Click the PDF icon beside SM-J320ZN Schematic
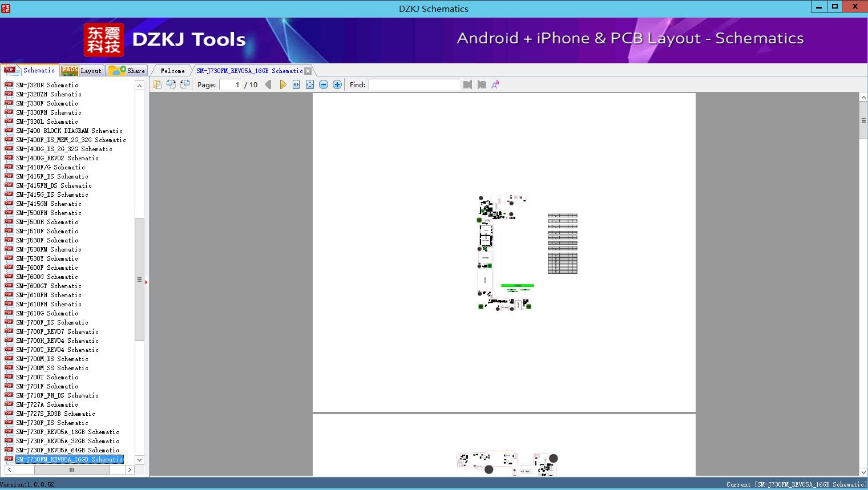This screenshot has width=868, height=490. [x=9, y=94]
